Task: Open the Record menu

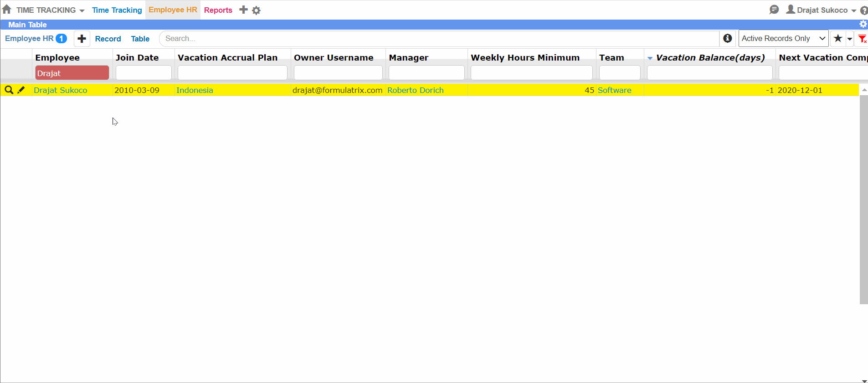Action: 108,39
